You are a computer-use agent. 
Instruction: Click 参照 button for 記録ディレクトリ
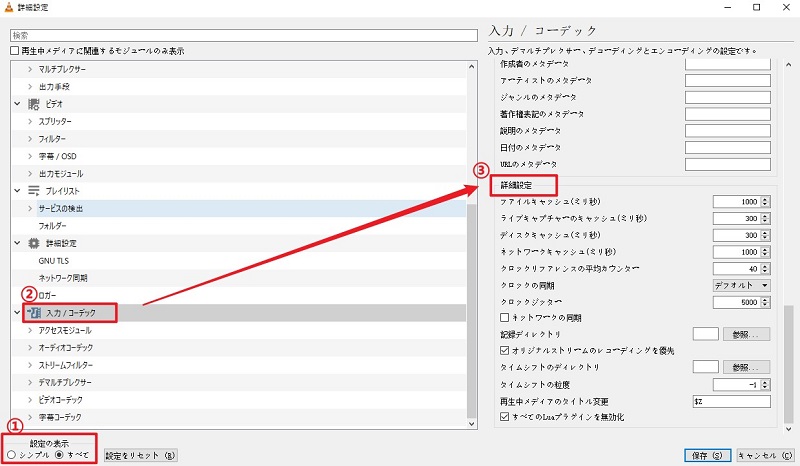746,334
